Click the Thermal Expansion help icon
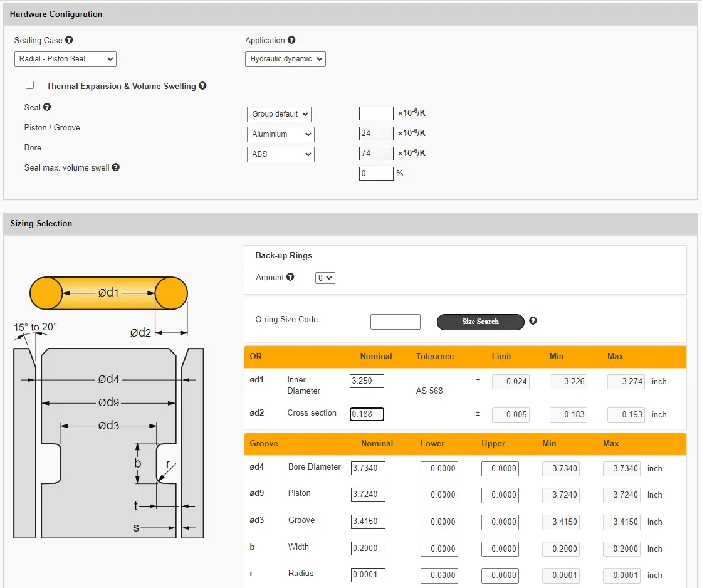 [202, 86]
